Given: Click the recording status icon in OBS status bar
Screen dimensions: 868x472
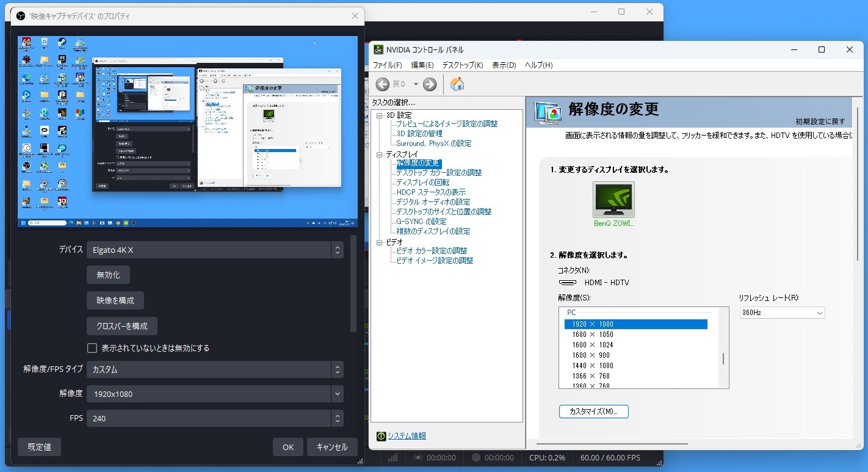Looking at the screenshot, I should 477,457.
